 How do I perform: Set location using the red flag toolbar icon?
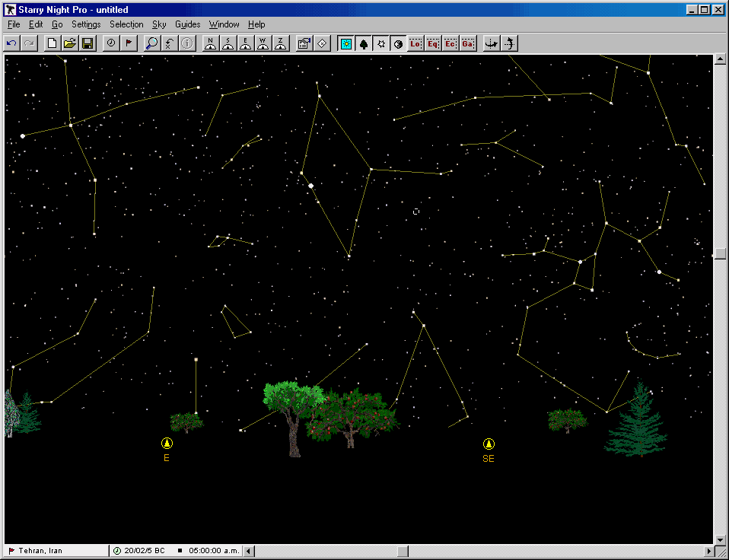(x=129, y=43)
